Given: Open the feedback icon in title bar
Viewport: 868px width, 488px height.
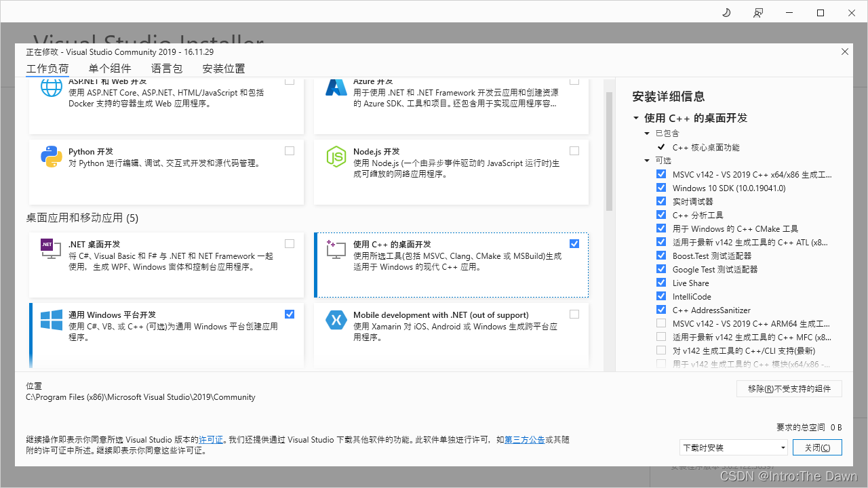Looking at the screenshot, I should coord(757,13).
